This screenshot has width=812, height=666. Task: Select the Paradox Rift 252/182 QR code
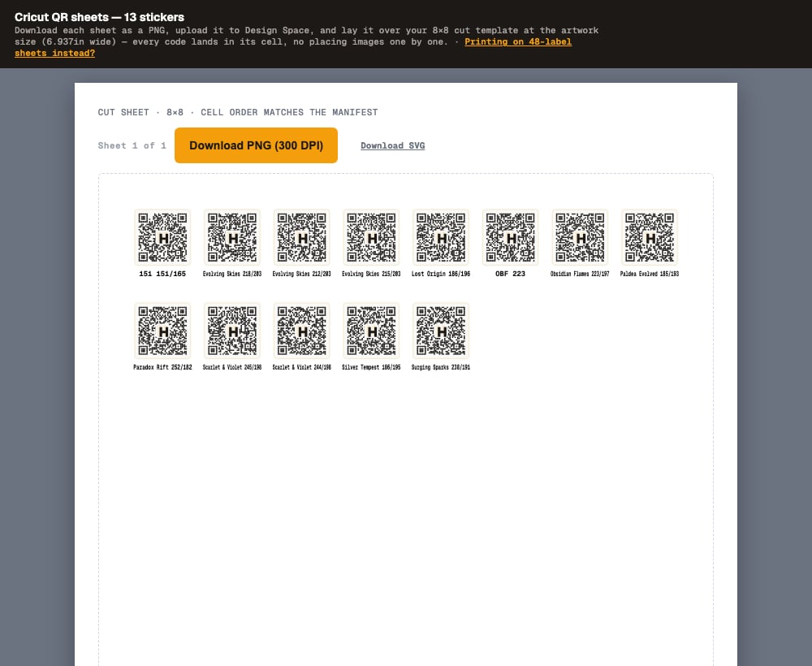[162, 331]
